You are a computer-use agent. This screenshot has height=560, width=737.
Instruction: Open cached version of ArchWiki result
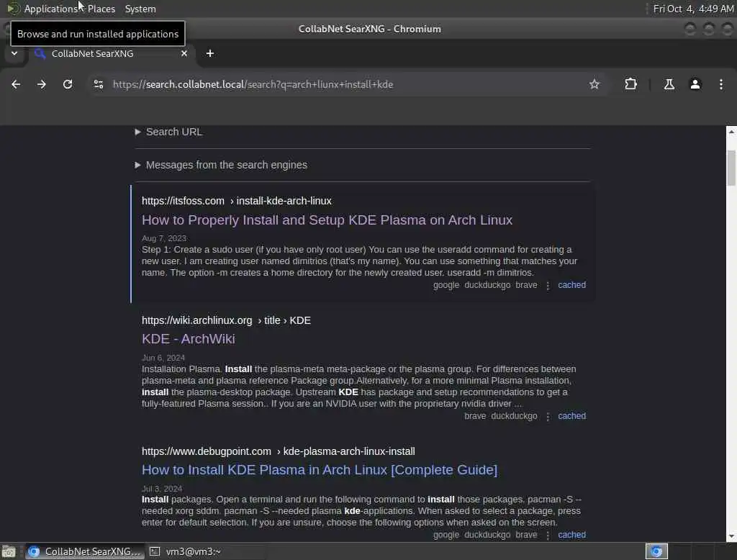pos(571,416)
